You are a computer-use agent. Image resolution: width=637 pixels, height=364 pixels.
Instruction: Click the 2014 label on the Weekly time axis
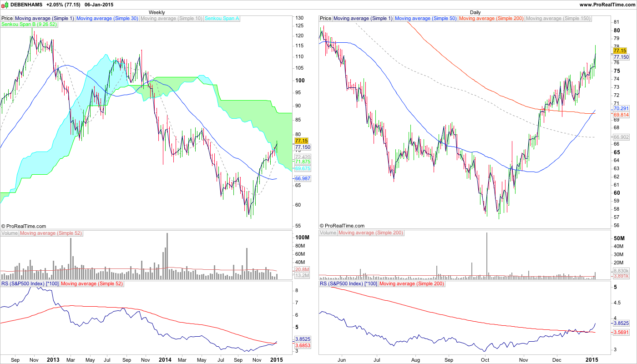tap(165, 359)
